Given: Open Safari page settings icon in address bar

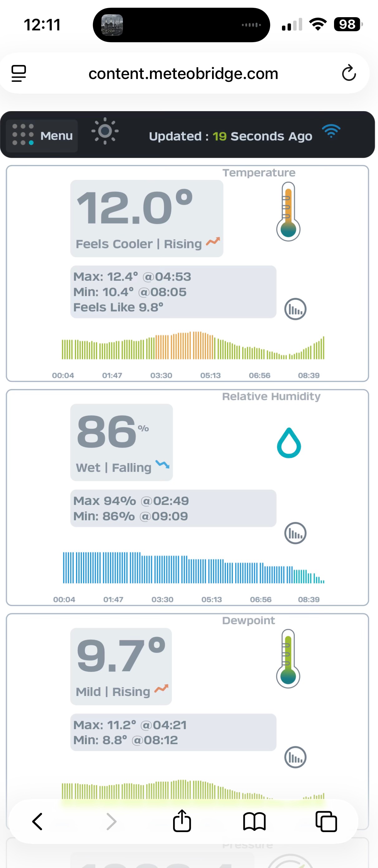Looking at the screenshot, I should coord(19,73).
